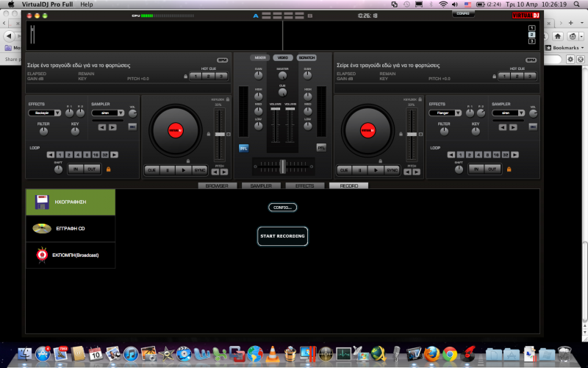Nudge left deck pitch down arrow

215,172
